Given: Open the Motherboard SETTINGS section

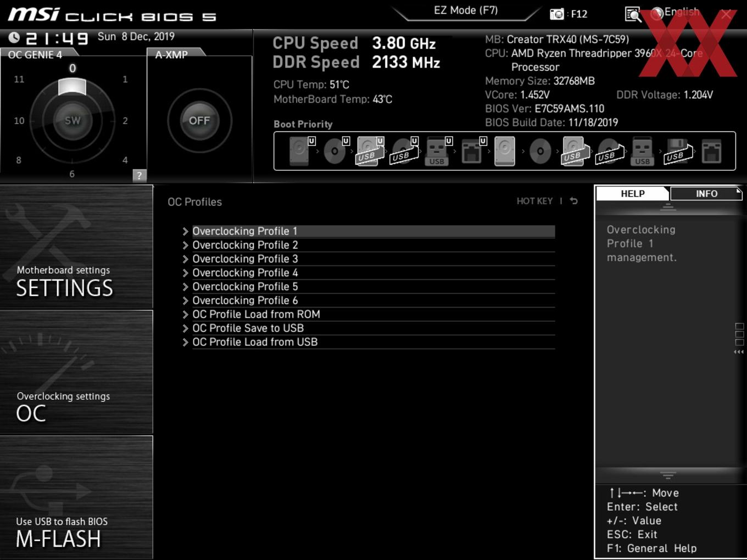Looking at the screenshot, I should tap(76, 247).
